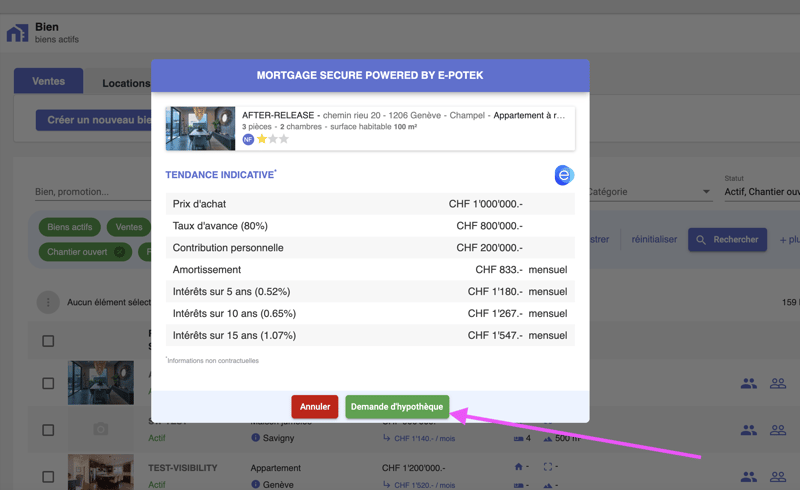Viewport: 800px width, 490px height.
Task: Click filled people icon in TEST-VISIBILITY row
Action: click(x=748, y=476)
